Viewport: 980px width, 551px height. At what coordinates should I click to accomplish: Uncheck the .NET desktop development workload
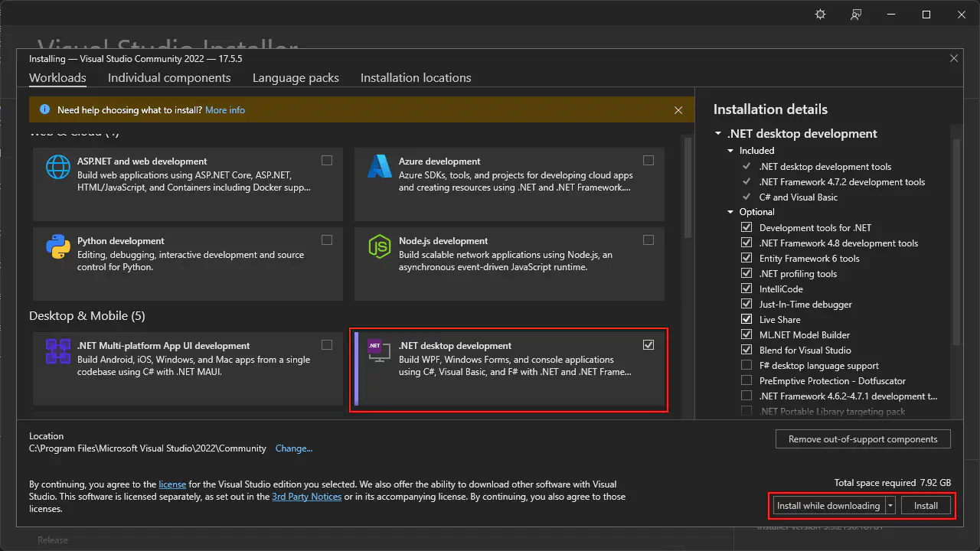pos(648,345)
